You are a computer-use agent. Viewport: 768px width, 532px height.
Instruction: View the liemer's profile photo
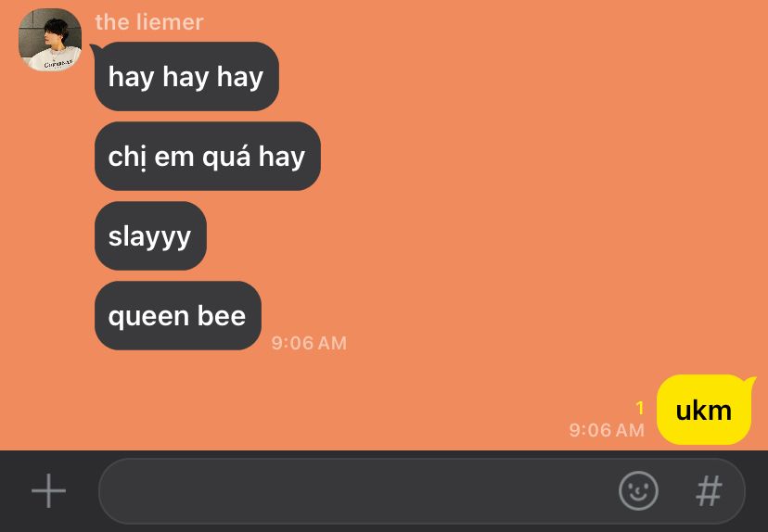point(50,40)
